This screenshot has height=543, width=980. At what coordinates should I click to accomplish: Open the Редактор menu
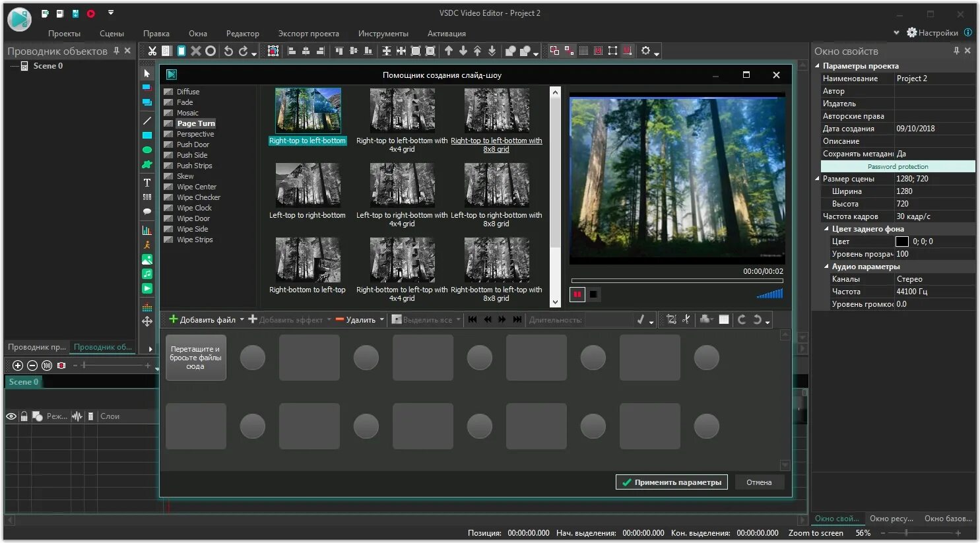click(x=242, y=34)
